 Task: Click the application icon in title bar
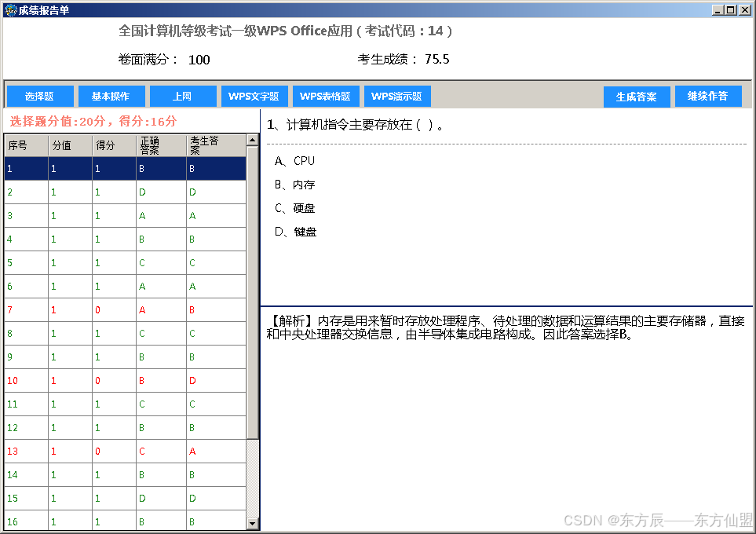(10, 9)
